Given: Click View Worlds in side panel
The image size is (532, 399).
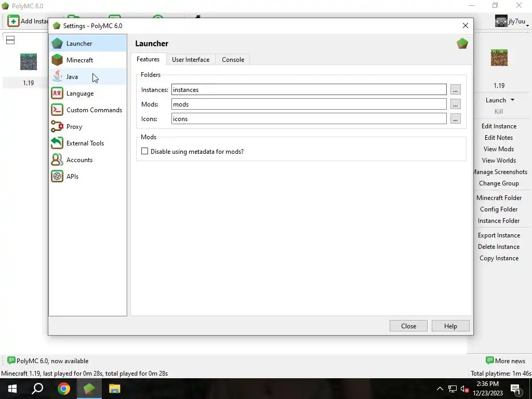Looking at the screenshot, I should click(x=499, y=161).
